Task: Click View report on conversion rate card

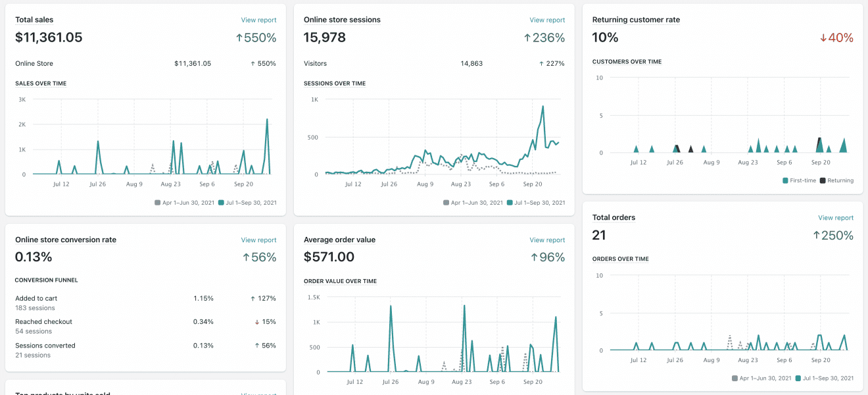Action: [258, 240]
